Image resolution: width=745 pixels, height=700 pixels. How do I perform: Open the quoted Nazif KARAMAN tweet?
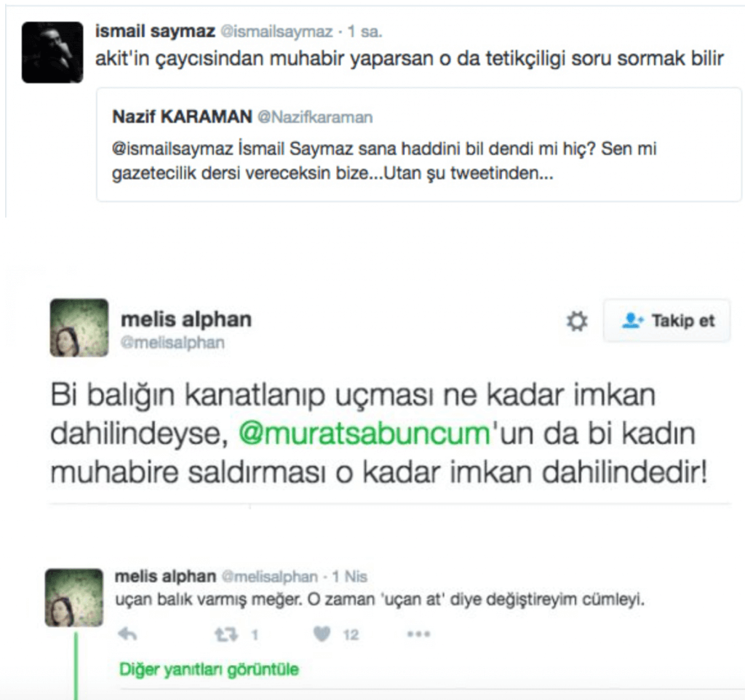[x=418, y=145]
